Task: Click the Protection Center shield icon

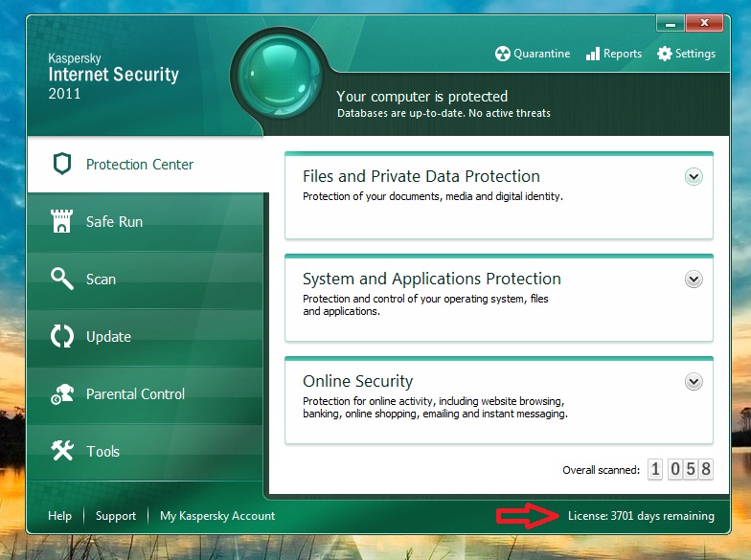Action: point(62,164)
